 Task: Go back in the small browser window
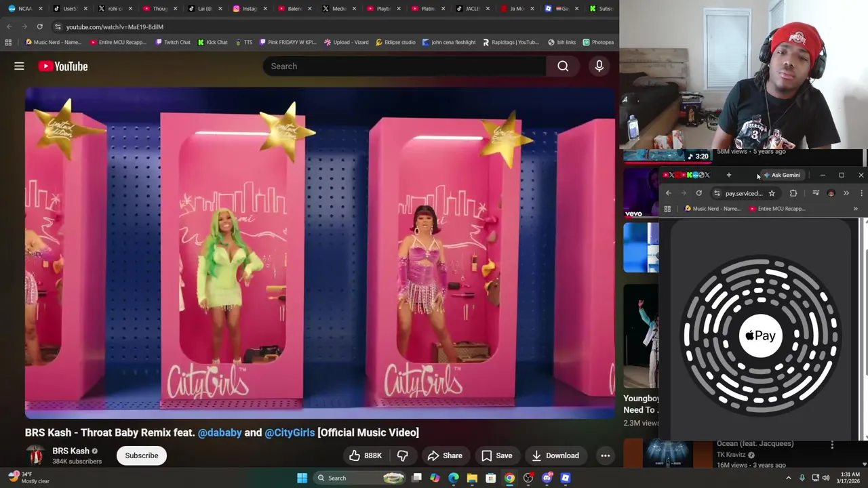(668, 193)
